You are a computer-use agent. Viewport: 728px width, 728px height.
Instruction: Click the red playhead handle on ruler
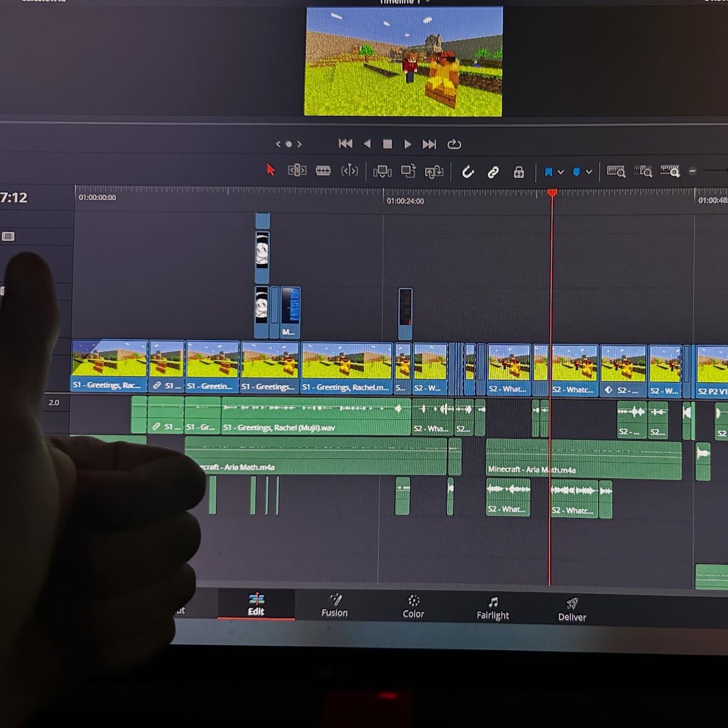pos(552,193)
